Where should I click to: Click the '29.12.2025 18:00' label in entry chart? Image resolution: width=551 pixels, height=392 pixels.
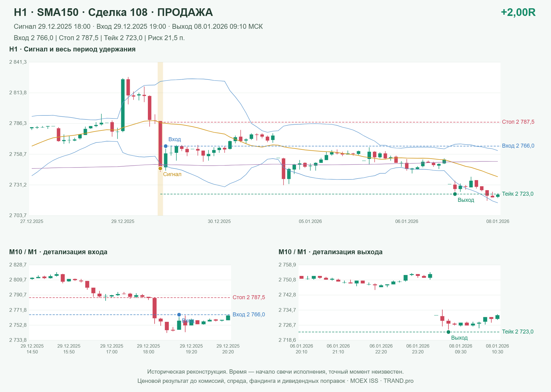point(148,349)
